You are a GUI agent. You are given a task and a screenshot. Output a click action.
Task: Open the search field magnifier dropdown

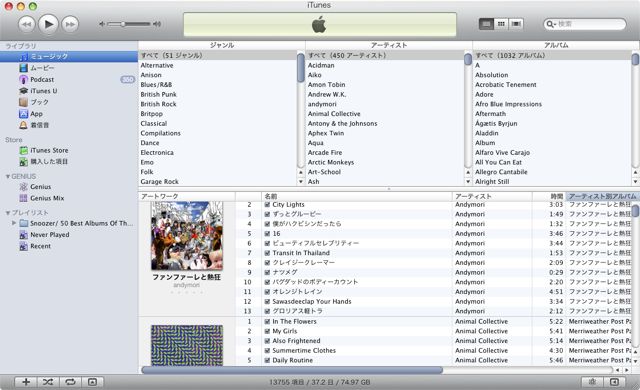(551, 24)
